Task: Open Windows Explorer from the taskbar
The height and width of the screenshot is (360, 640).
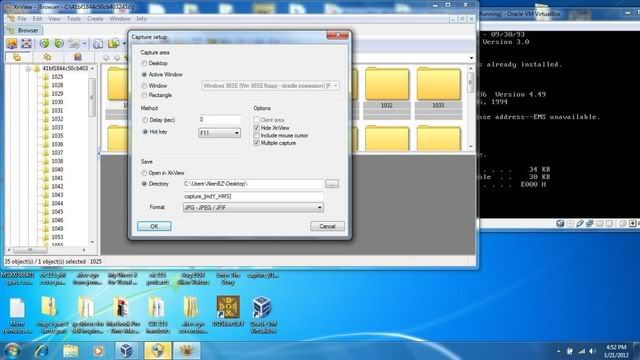Action: 70,351
